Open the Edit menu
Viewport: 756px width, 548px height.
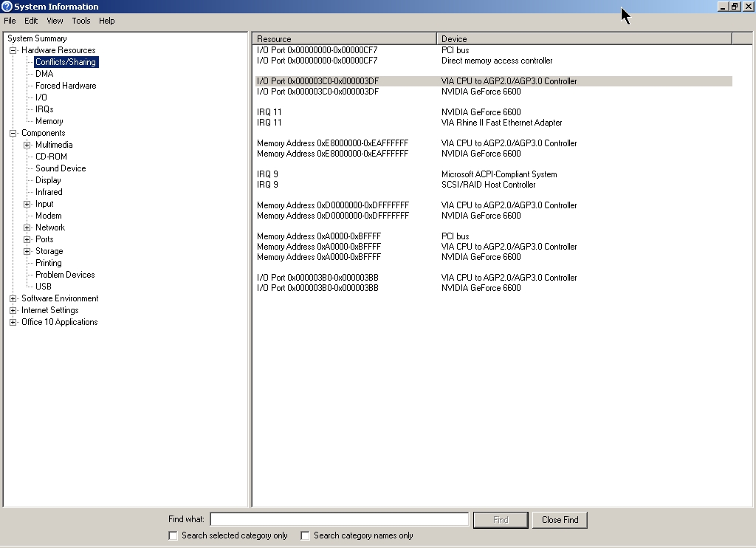[x=31, y=21]
